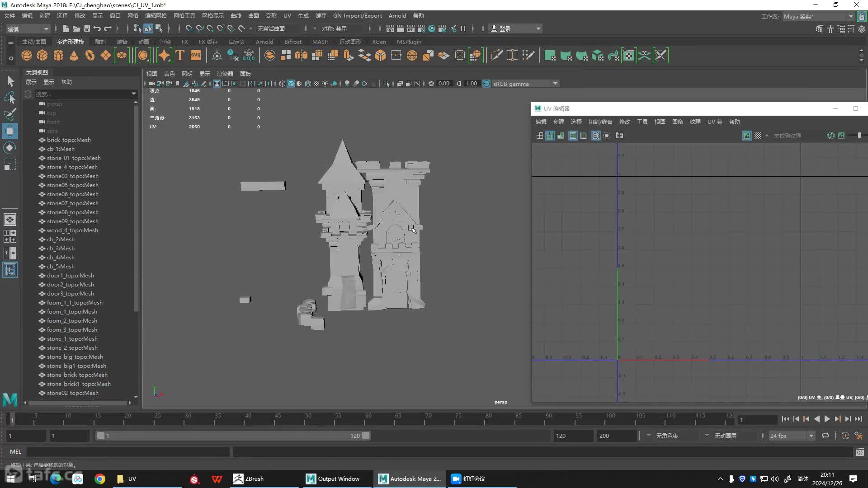This screenshot has width=868, height=488.
Task: Click the New Scene icon
Action: tap(66, 28)
